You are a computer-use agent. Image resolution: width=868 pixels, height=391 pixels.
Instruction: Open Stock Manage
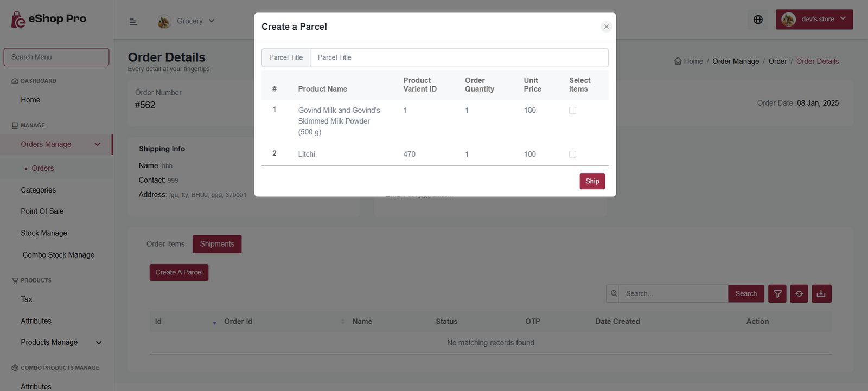(x=44, y=233)
